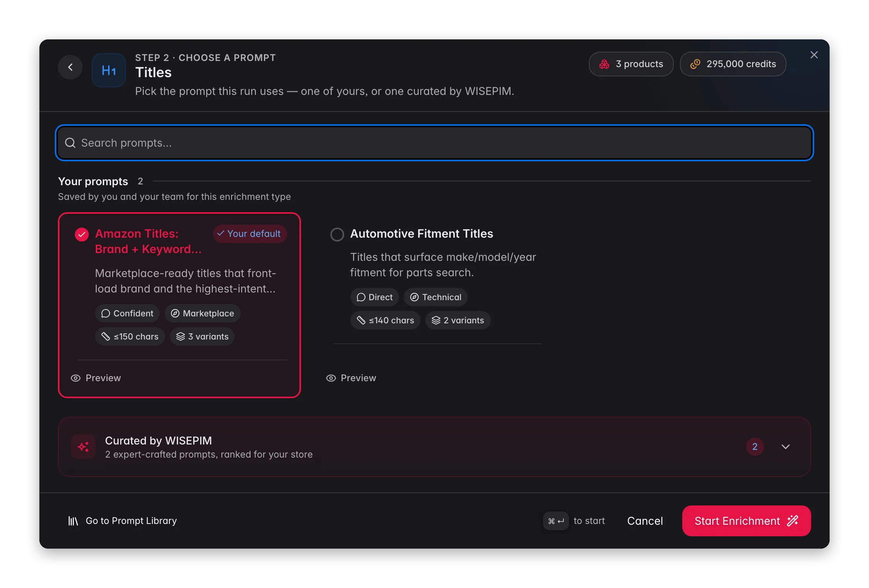Screen dimensions: 869x588
Task: Click compass icon in Technical tag
Action: pyautogui.click(x=414, y=297)
